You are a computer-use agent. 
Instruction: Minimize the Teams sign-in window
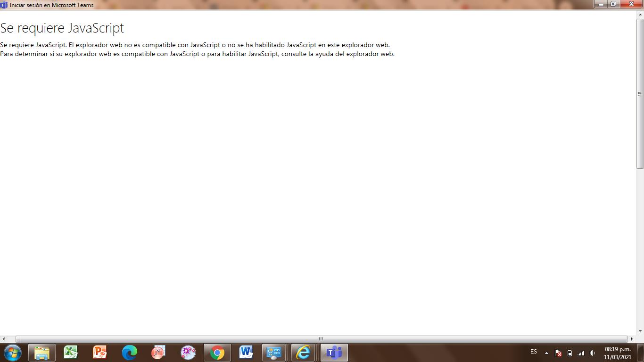pos(601,4)
